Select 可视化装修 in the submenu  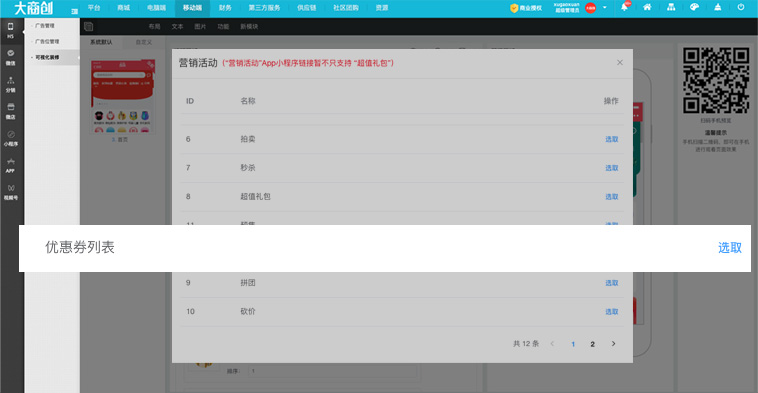(47, 57)
